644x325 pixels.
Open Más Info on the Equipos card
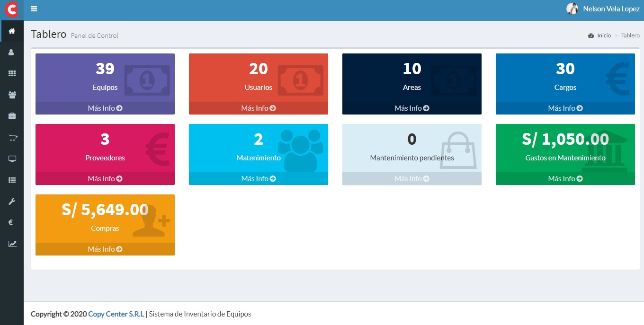105,108
